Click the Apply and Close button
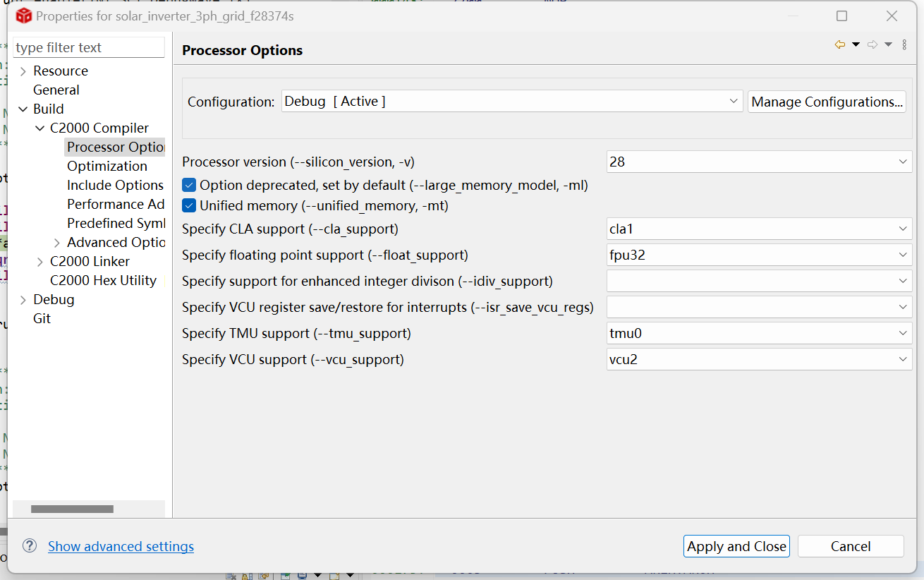The height and width of the screenshot is (580, 924). [736, 546]
